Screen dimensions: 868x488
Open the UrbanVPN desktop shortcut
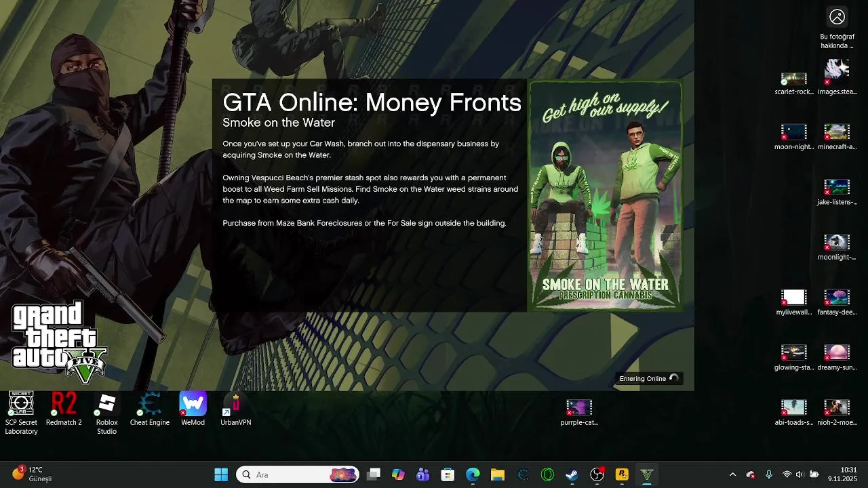click(x=236, y=409)
